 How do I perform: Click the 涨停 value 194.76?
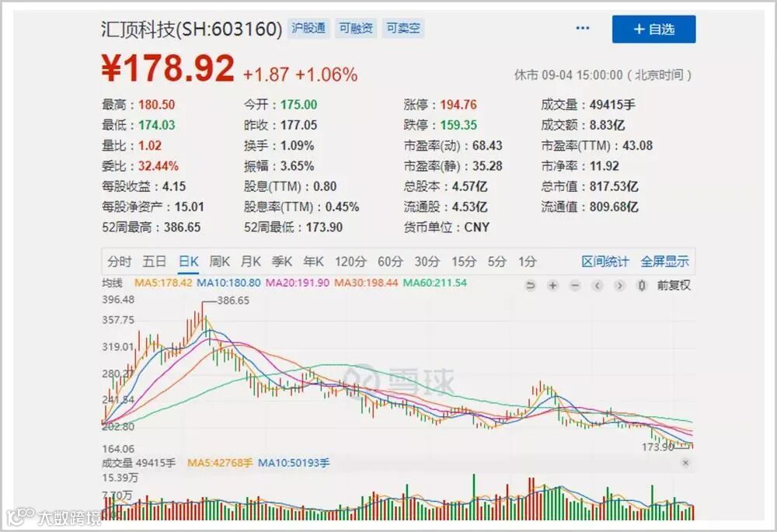(458, 105)
